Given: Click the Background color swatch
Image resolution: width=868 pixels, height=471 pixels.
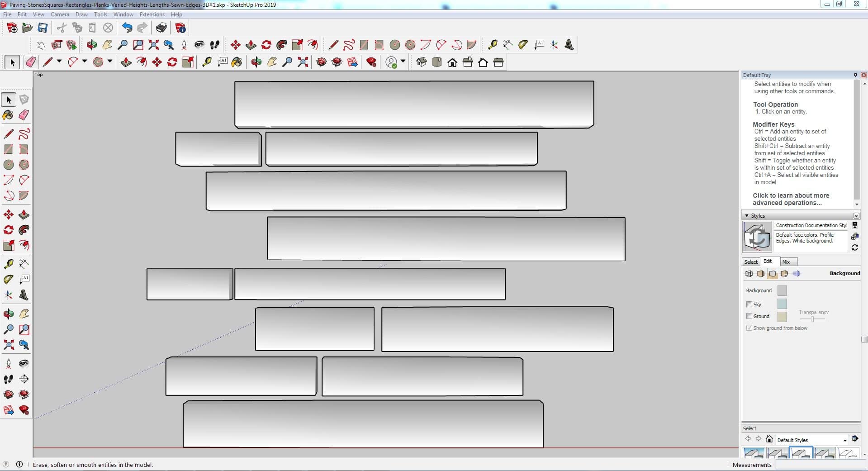Looking at the screenshot, I should (782, 290).
